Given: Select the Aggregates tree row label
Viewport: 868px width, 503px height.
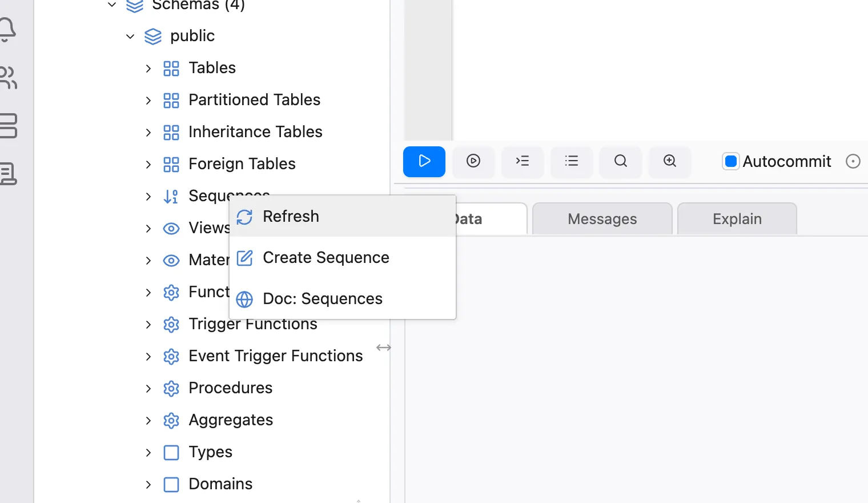Looking at the screenshot, I should (231, 421).
